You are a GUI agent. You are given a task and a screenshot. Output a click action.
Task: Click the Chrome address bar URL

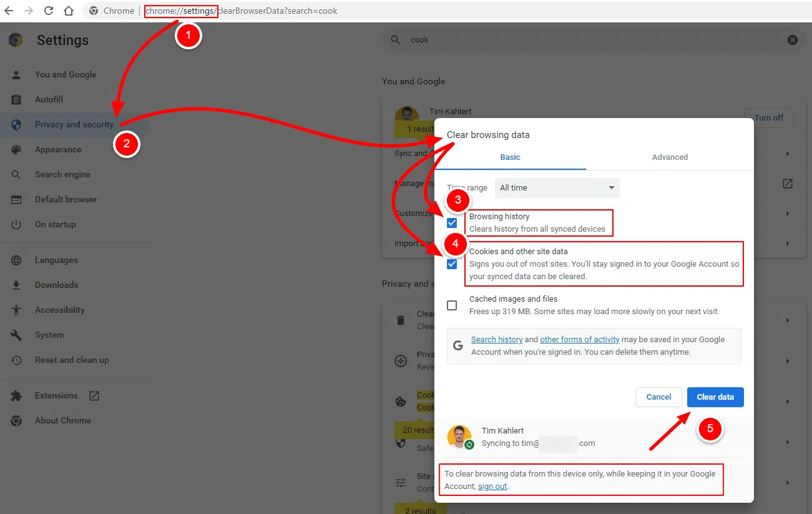click(x=241, y=11)
